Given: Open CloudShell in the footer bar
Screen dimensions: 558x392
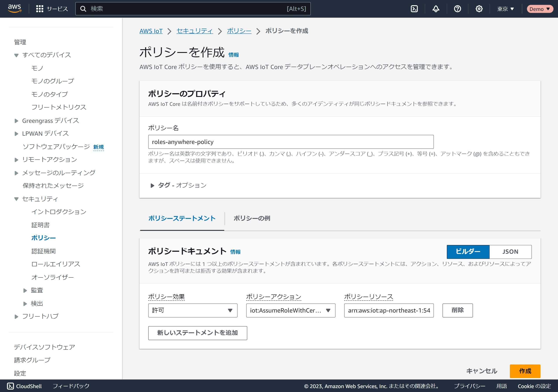Looking at the screenshot, I should tap(24, 386).
